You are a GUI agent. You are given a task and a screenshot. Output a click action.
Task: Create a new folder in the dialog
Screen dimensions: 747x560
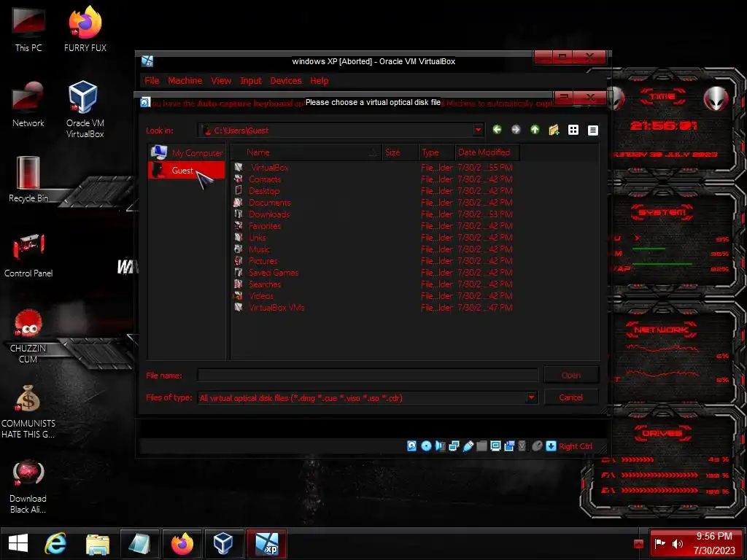click(554, 130)
